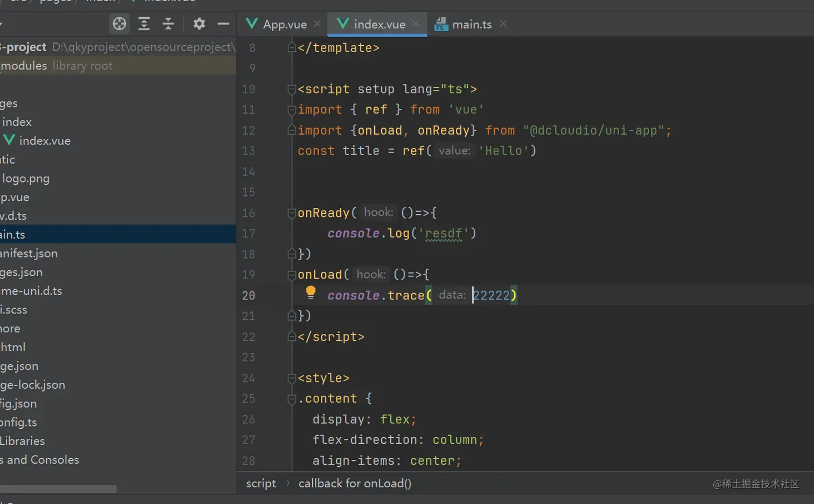This screenshot has height=504, width=814.
Task: Fold the style block at line 24
Action: tap(292, 378)
